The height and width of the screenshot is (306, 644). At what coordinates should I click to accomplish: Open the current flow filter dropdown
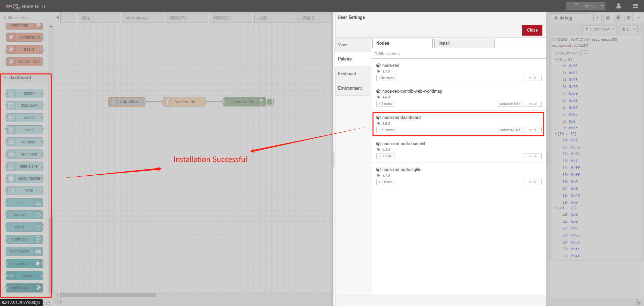tap(600, 29)
